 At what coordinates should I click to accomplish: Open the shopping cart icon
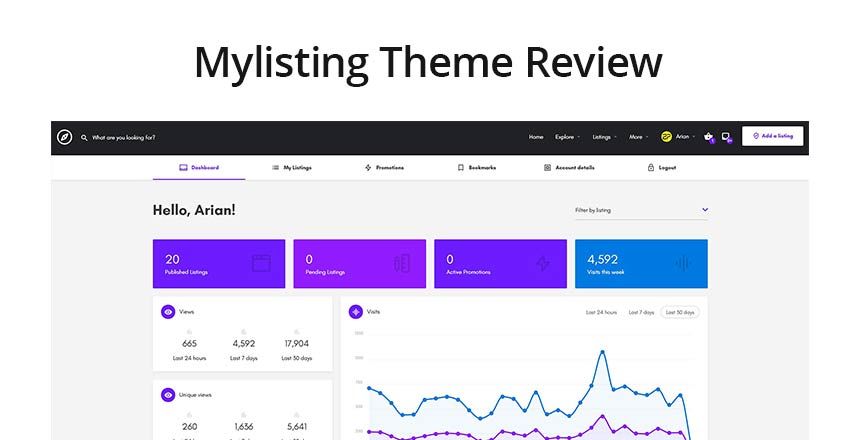(x=709, y=137)
